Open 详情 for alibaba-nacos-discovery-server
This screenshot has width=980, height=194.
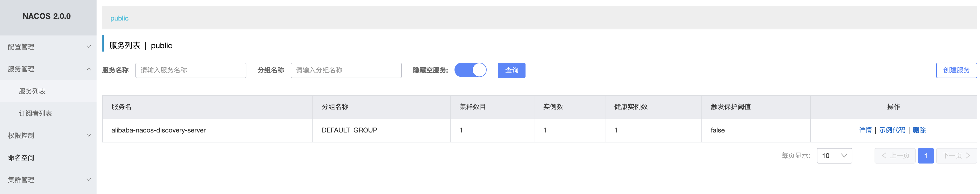[x=865, y=130]
